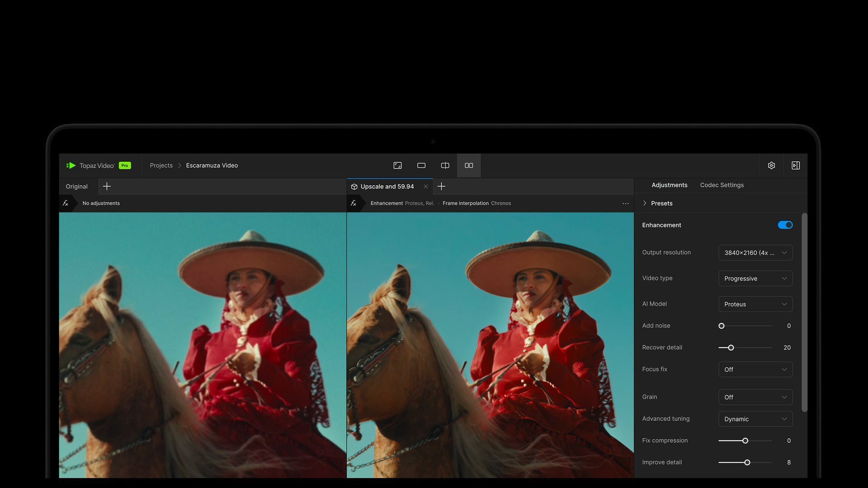Viewport: 868px width, 488px height.
Task: Click the fullscreen preview icon
Action: click(397, 165)
